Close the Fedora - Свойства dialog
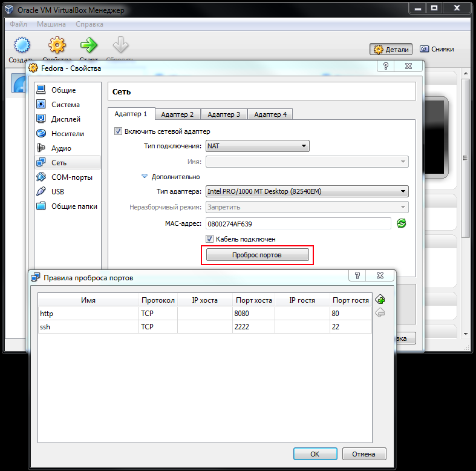The height and width of the screenshot is (471, 476). (x=408, y=66)
